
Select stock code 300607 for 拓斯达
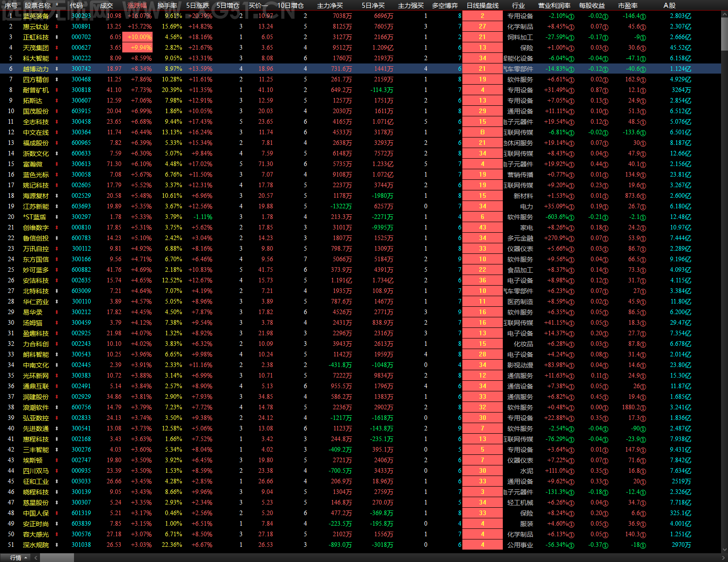pyautogui.click(x=81, y=101)
